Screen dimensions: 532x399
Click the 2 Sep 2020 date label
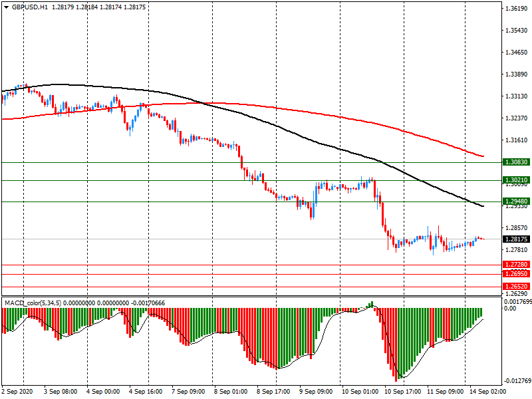[17, 392]
